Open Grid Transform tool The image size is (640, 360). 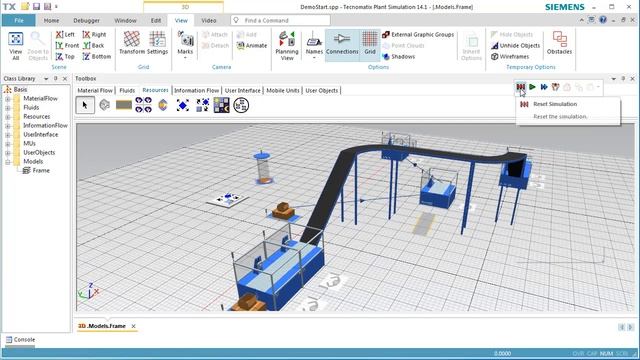coord(132,42)
